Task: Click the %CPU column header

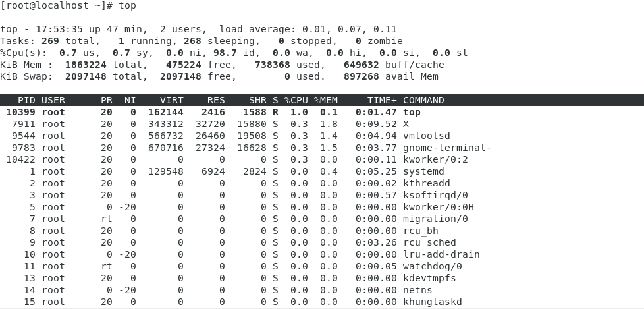Action: point(296,101)
